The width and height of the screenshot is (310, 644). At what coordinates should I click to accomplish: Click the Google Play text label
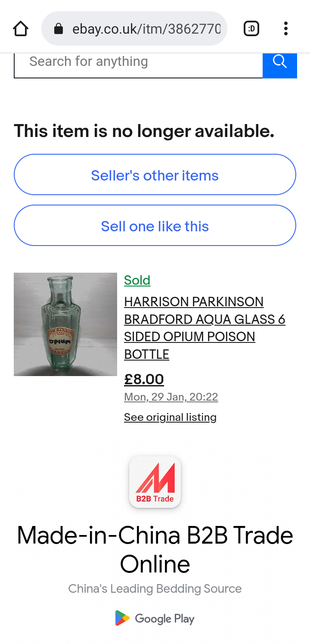pos(164,619)
